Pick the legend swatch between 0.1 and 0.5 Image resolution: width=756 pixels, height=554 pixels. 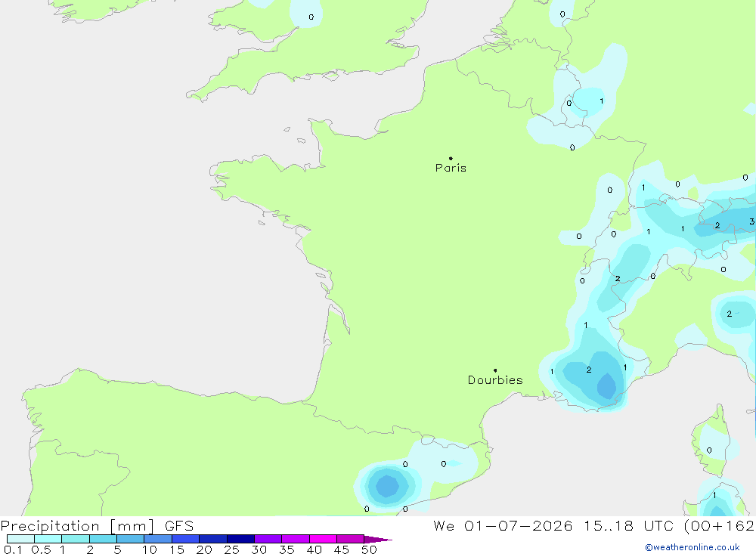(20, 539)
